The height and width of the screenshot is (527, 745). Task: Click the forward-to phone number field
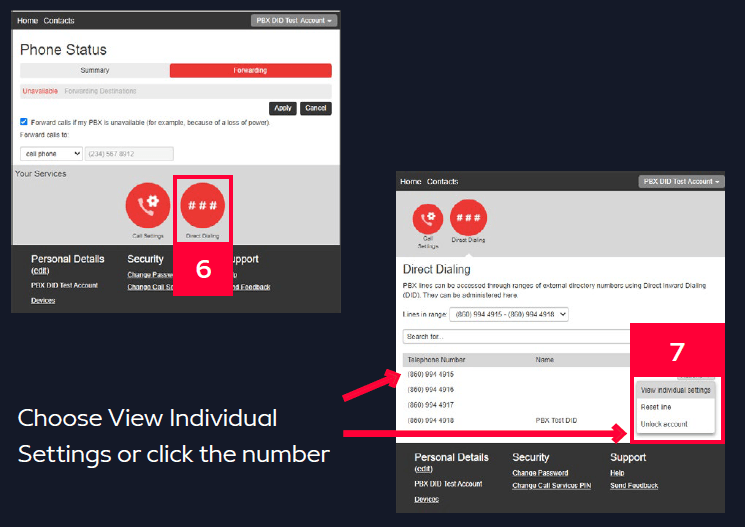[x=129, y=154]
